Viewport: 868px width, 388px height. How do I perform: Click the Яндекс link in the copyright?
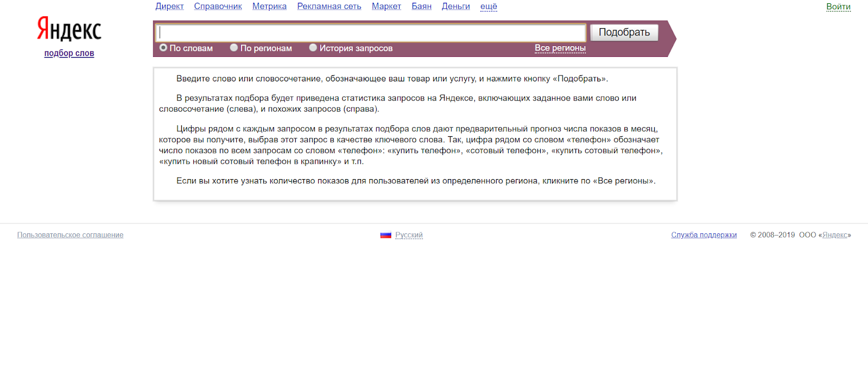click(x=834, y=235)
